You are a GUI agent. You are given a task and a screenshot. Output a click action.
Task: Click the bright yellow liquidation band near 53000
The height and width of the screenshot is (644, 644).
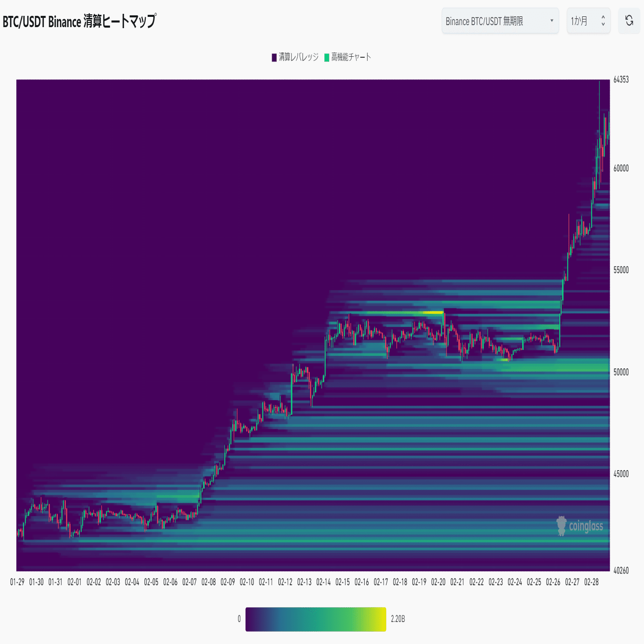point(433,312)
